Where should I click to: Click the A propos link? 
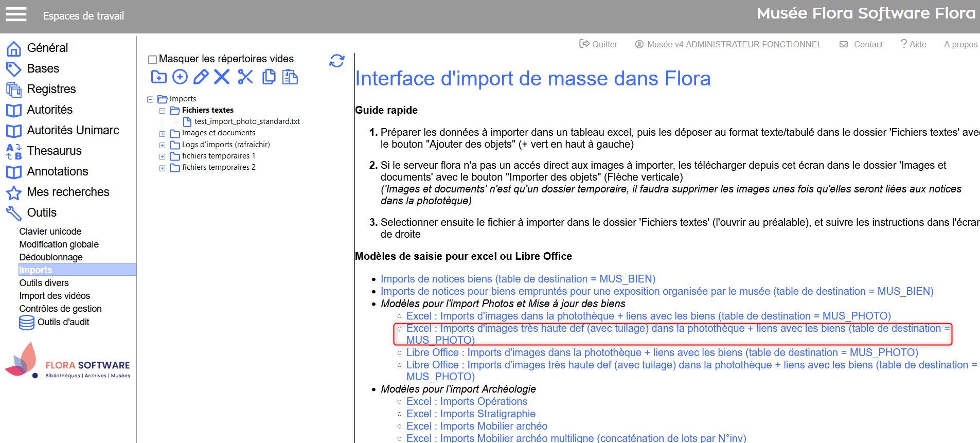coord(960,44)
